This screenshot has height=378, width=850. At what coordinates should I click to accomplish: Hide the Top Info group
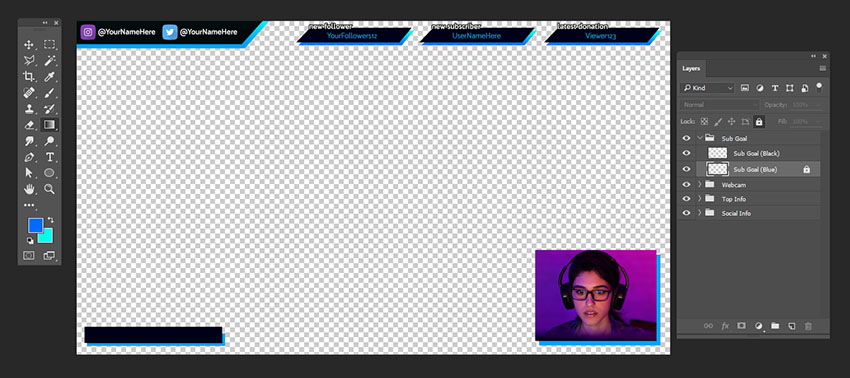(686, 199)
